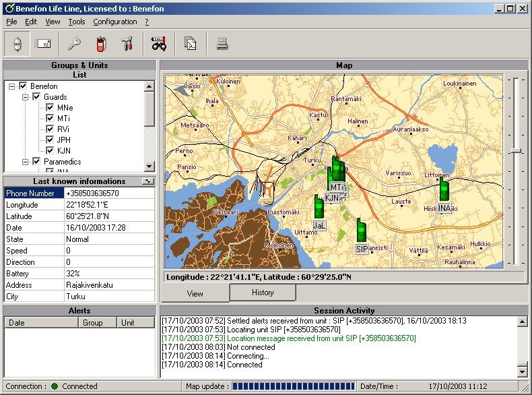Click the units list scroll down arrow
Image resolution: width=532 pixels, height=395 pixels.
coord(149,166)
